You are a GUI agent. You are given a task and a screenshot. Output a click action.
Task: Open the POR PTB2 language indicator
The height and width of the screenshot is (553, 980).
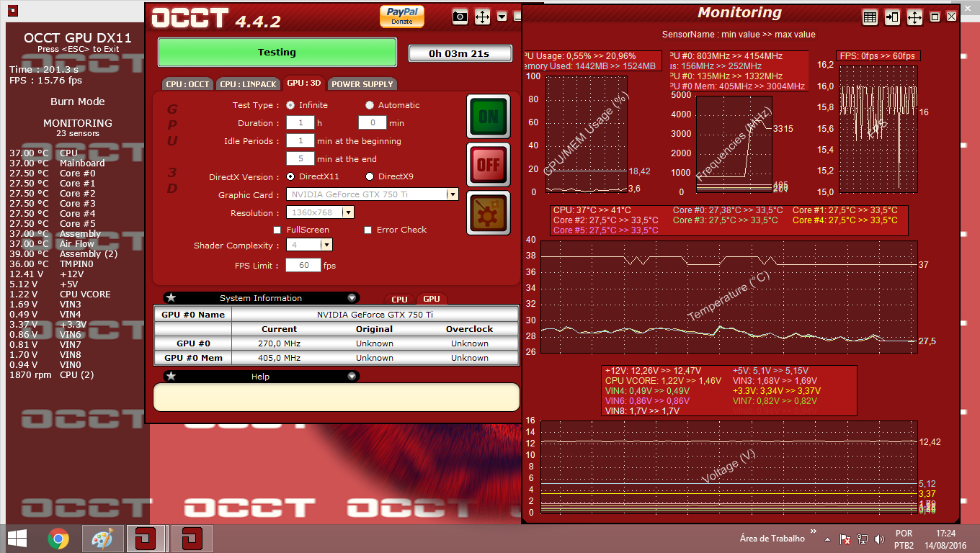click(904, 539)
